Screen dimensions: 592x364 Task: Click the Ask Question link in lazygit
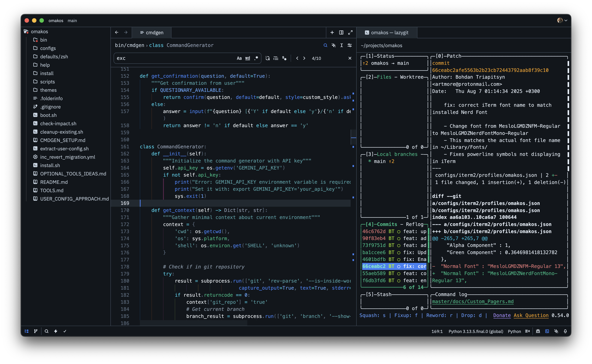pyautogui.click(x=531, y=315)
